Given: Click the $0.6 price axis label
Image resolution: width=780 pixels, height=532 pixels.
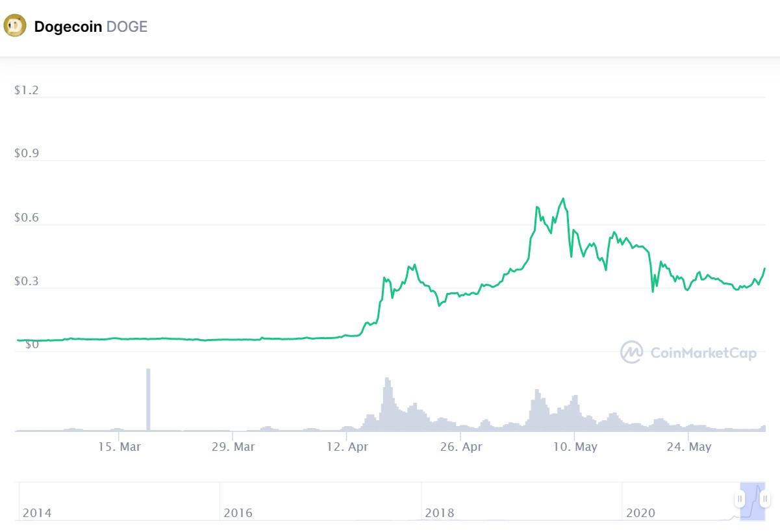Looking at the screenshot, I should [27, 217].
